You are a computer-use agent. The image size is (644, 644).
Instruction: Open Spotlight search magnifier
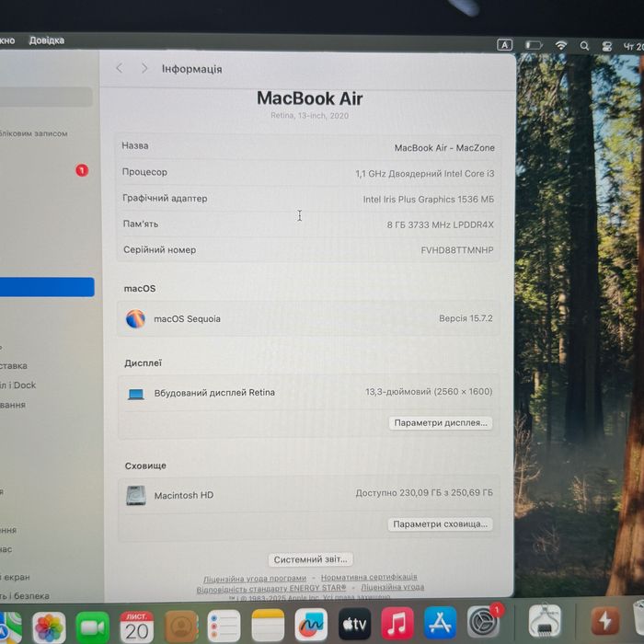tap(584, 46)
